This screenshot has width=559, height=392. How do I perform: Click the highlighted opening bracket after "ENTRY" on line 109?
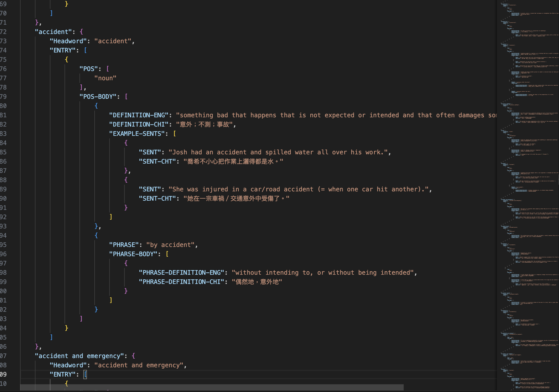tap(85, 375)
